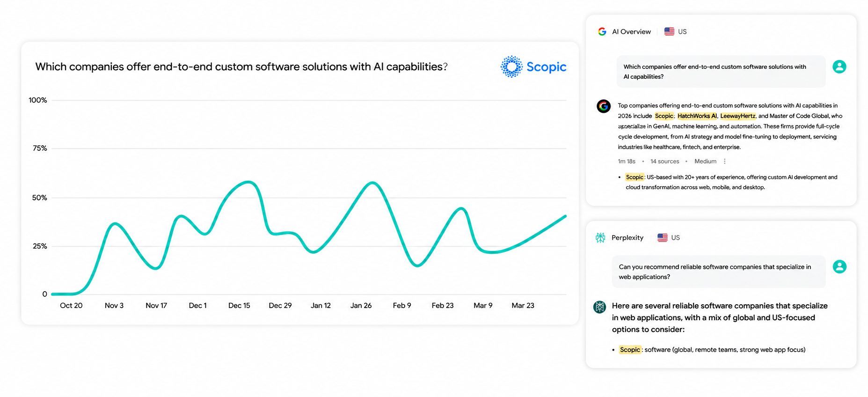Click the Google G icon beside AI Overview

(602, 31)
